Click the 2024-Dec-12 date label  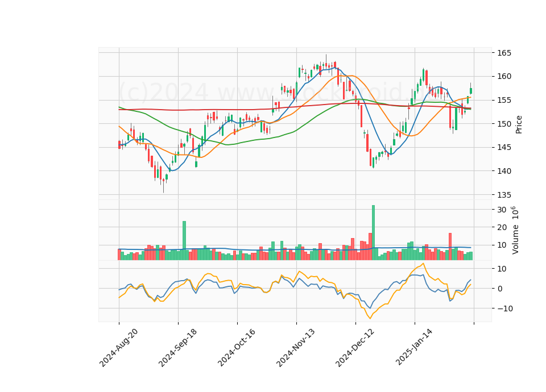click(355, 348)
